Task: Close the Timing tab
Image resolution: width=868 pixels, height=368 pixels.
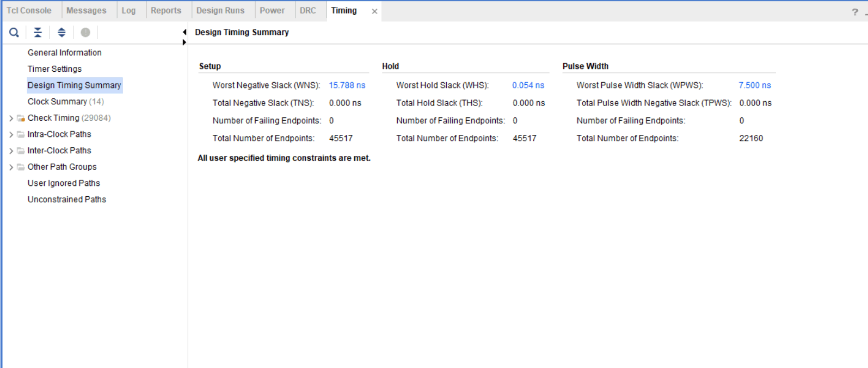Action: tap(374, 11)
